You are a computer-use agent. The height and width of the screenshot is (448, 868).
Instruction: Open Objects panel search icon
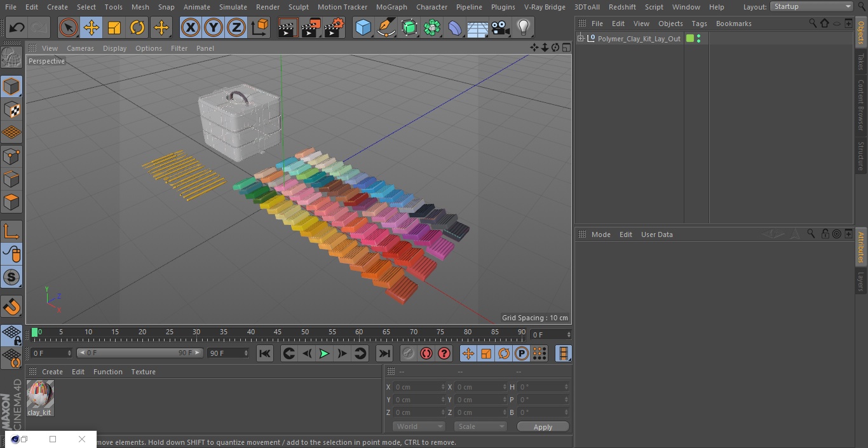[813, 23]
